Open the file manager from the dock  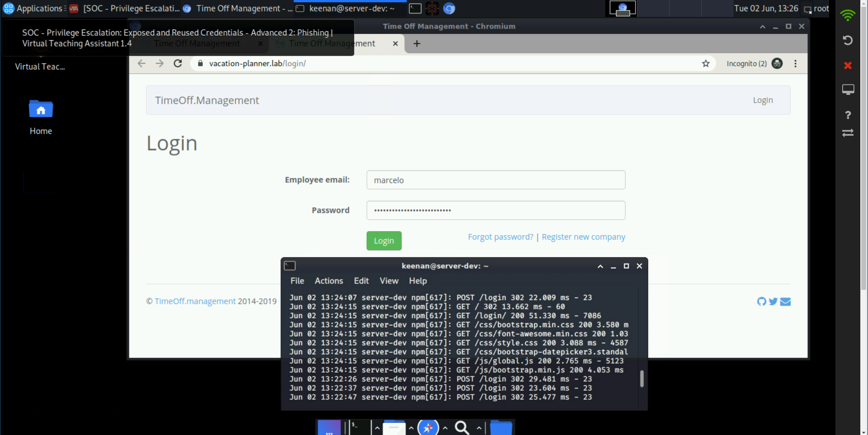pyautogui.click(x=394, y=427)
